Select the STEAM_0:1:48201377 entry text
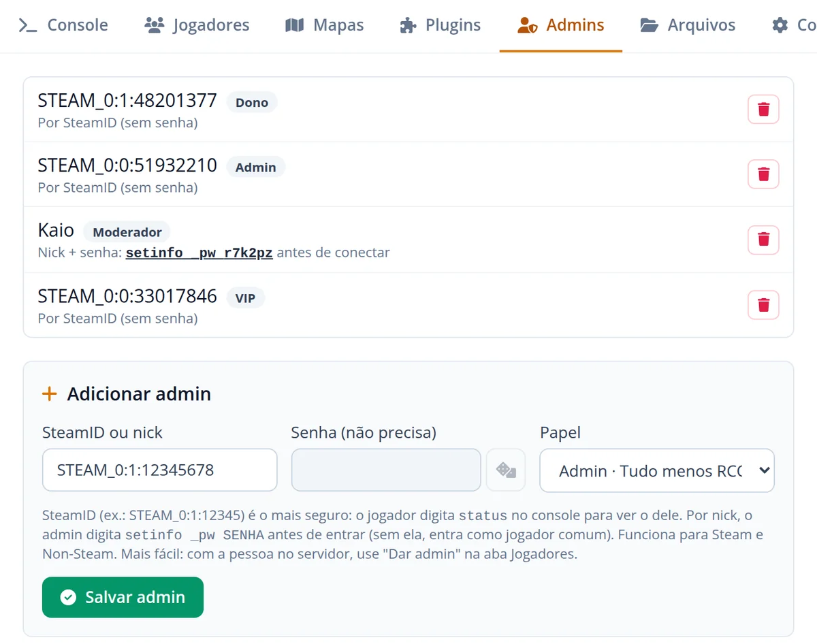The width and height of the screenshot is (817, 644). pos(127,101)
